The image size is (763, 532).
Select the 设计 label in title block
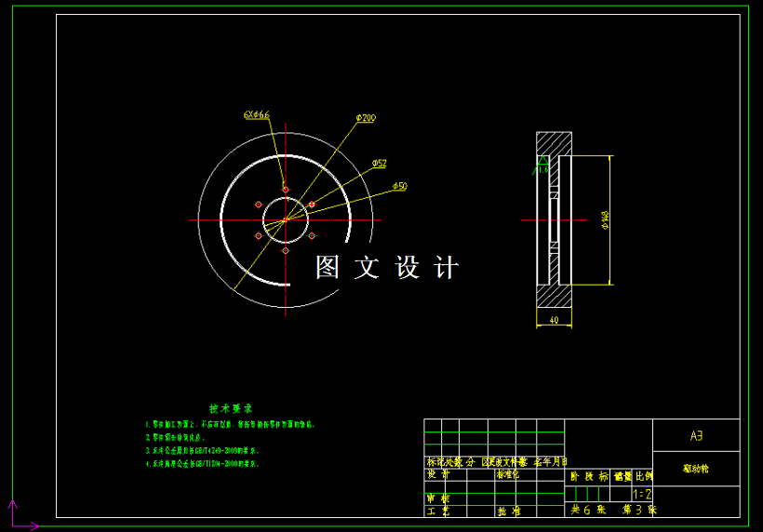point(438,474)
